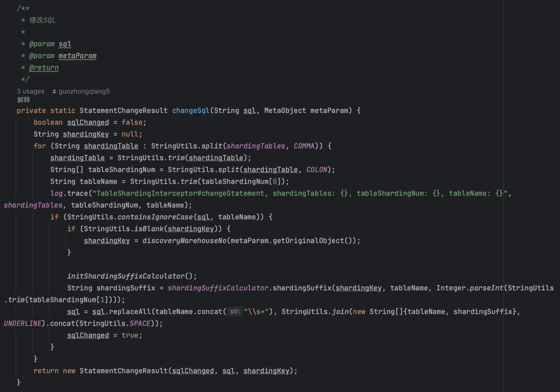Click the 修改SQL comment text

tap(42, 20)
